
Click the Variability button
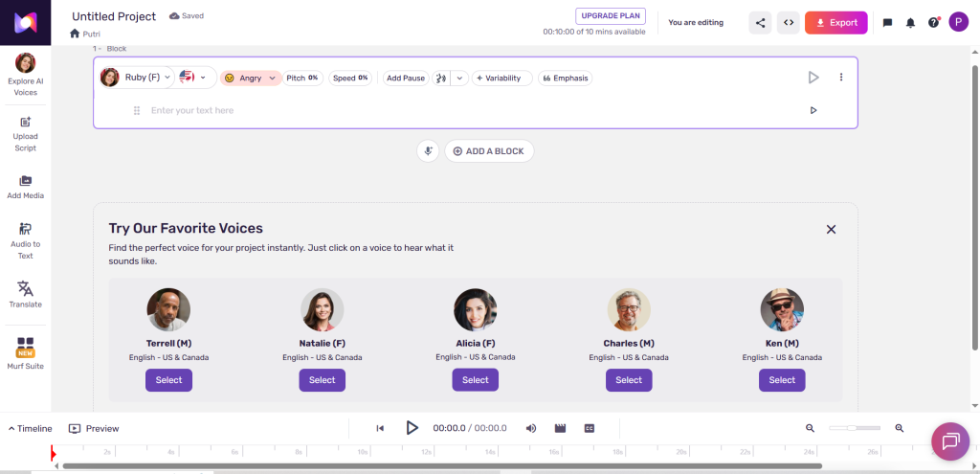click(501, 79)
